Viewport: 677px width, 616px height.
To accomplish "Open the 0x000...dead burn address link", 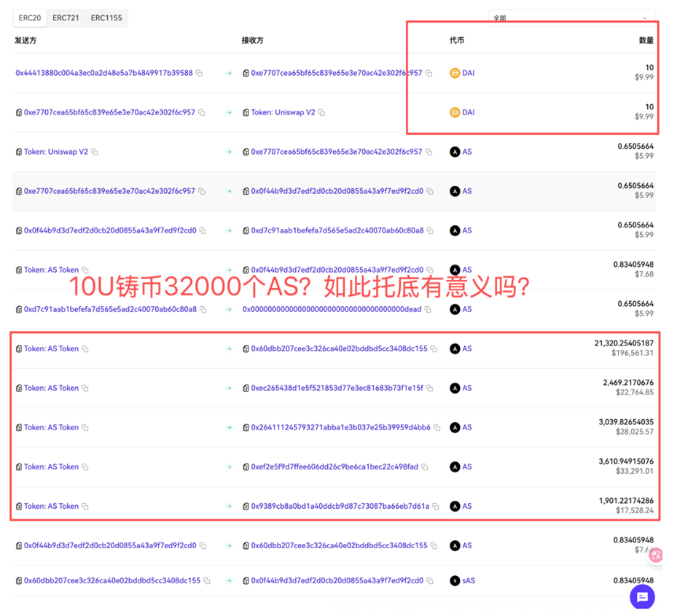I will tap(332, 309).
